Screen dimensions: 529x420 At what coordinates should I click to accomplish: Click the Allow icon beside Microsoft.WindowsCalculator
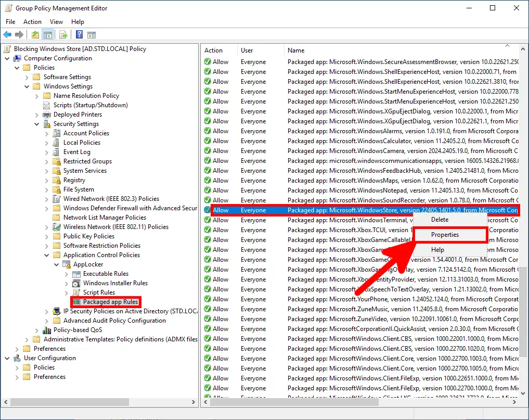(208, 141)
